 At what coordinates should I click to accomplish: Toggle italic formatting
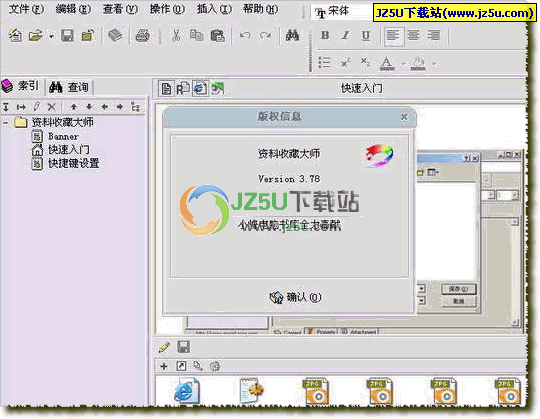tap(345, 35)
